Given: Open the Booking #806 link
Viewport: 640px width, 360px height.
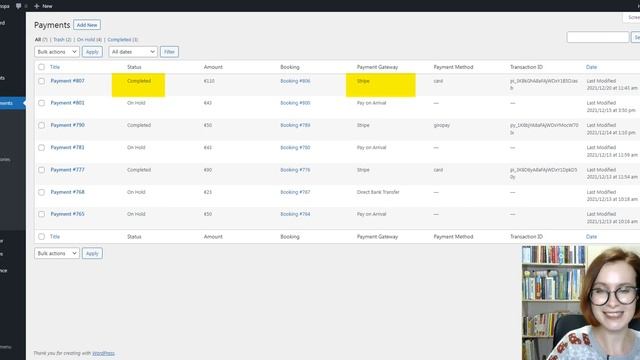Looking at the screenshot, I should (x=295, y=81).
